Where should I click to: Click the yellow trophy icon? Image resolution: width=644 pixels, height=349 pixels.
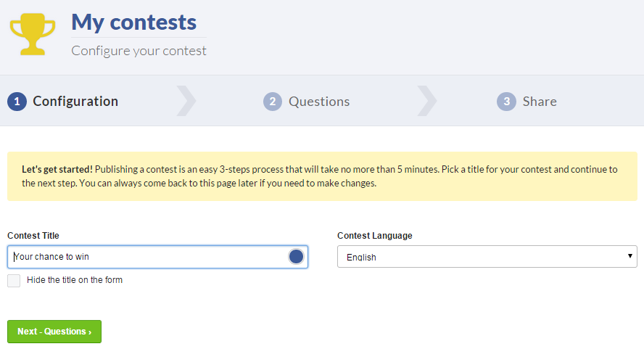33,34
